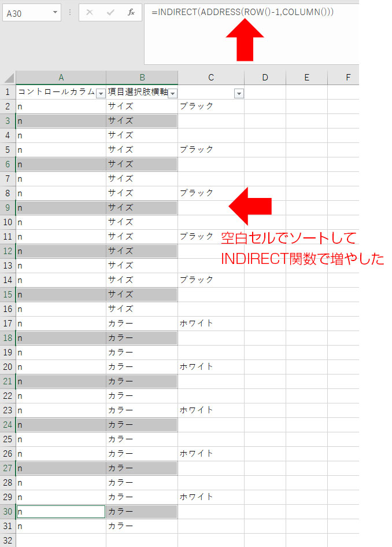Open Insert Function fx dialog

(x=131, y=13)
